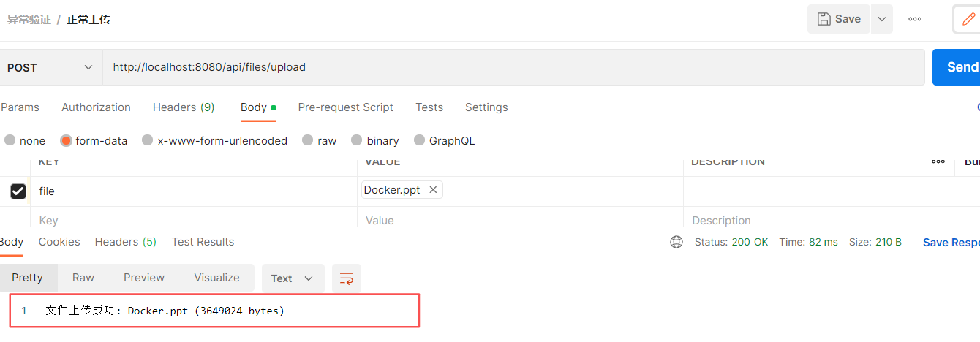Switch to the Params tab
The image size is (980, 342).
tap(20, 107)
